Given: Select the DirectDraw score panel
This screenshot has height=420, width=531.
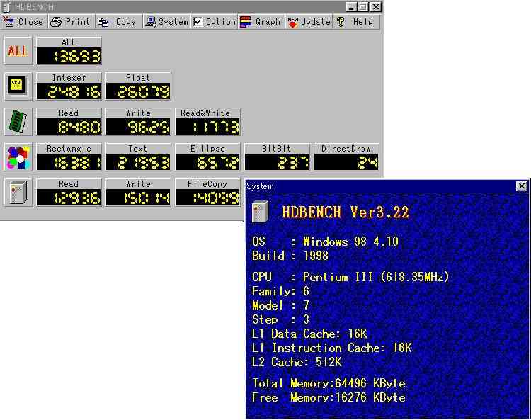Looking at the screenshot, I should tap(346, 157).
